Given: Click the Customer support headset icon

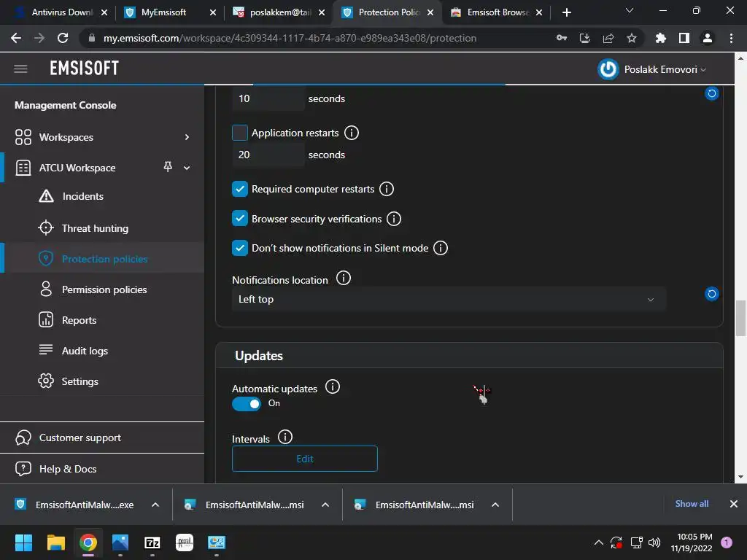Looking at the screenshot, I should point(23,437).
